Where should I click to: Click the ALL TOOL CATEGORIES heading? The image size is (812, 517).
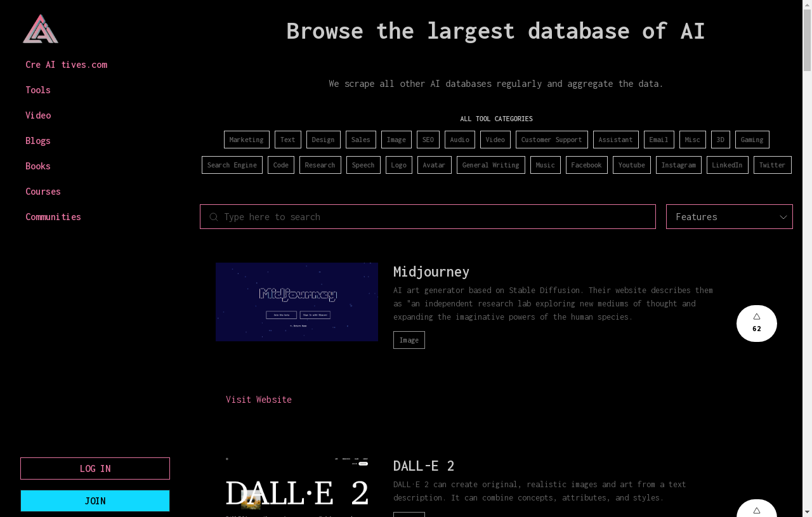[x=497, y=119]
